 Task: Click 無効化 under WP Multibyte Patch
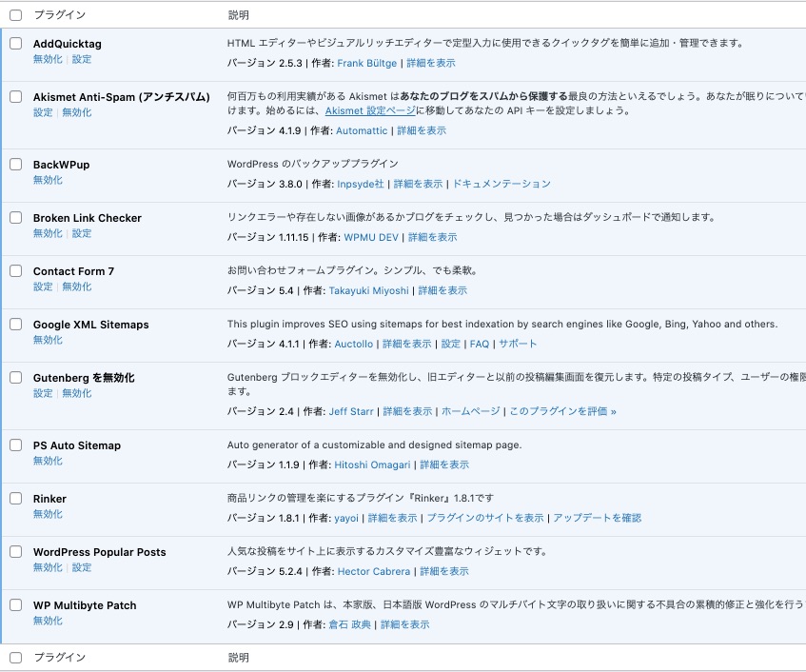(x=48, y=621)
